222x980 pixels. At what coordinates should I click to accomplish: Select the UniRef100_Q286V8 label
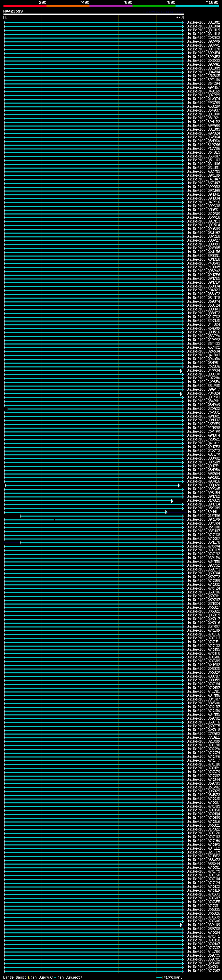(203, 964)
